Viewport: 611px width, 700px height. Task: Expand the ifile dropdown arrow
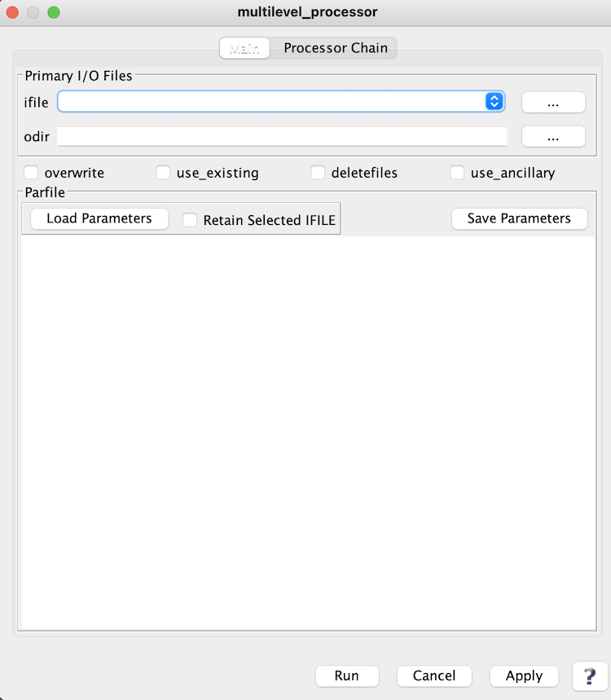[x=494, y=102]
